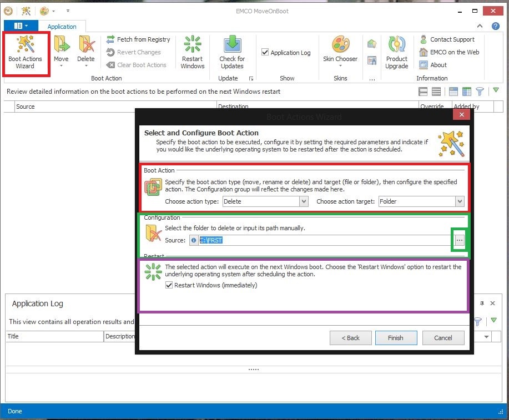Click the wand icon in quick access toolbar
This screenshot has height=420, width=509.
tap(26, 11)
